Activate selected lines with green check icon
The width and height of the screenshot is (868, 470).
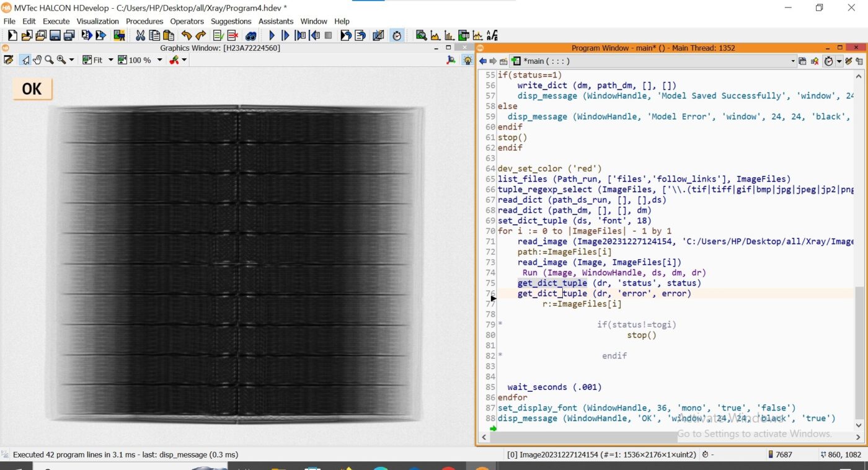click(218, 35)
